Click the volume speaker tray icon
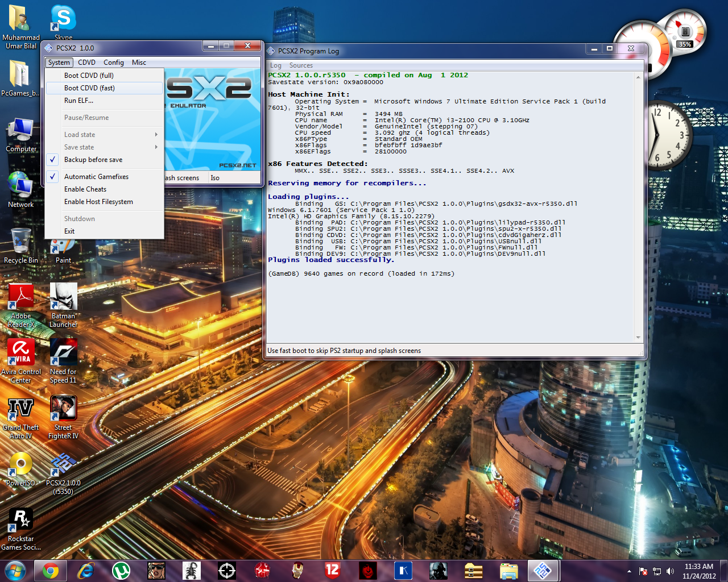This screenshot has height=582, width=728. (670, 571)
